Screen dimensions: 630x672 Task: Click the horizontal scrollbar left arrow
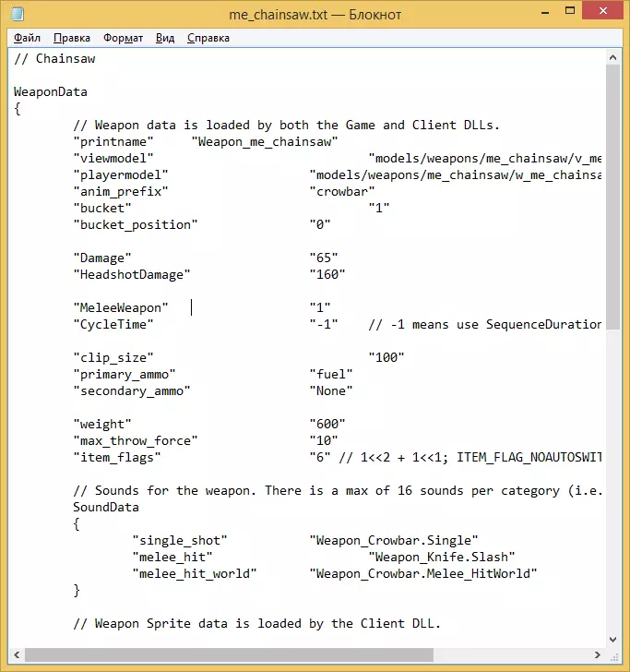(x=17, y=654)
